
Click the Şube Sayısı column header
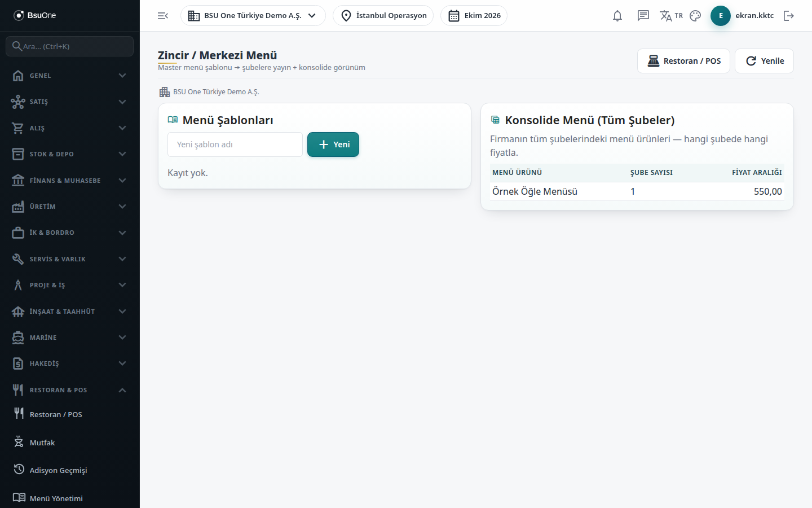coord(651,173)
